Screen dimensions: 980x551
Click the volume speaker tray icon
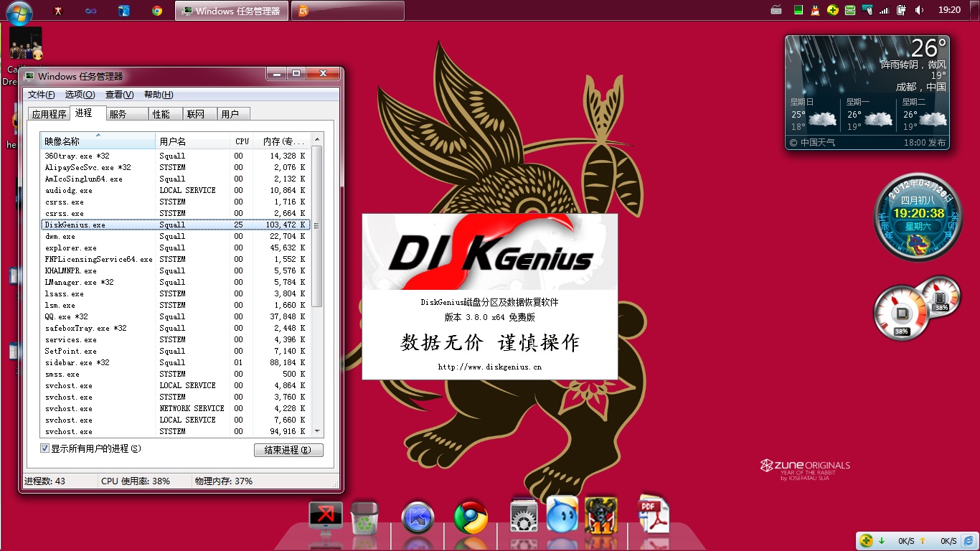click(x=919, y=10)
